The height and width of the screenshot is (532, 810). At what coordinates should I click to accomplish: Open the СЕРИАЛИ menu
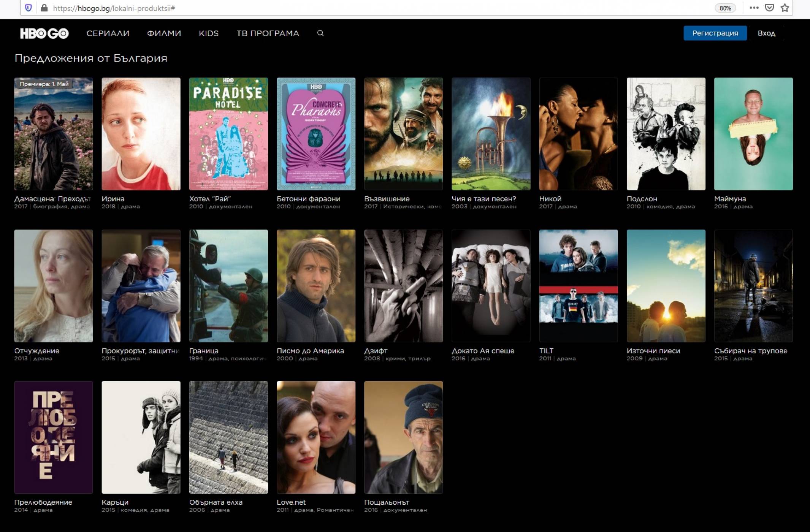click(x=108, y=33)
